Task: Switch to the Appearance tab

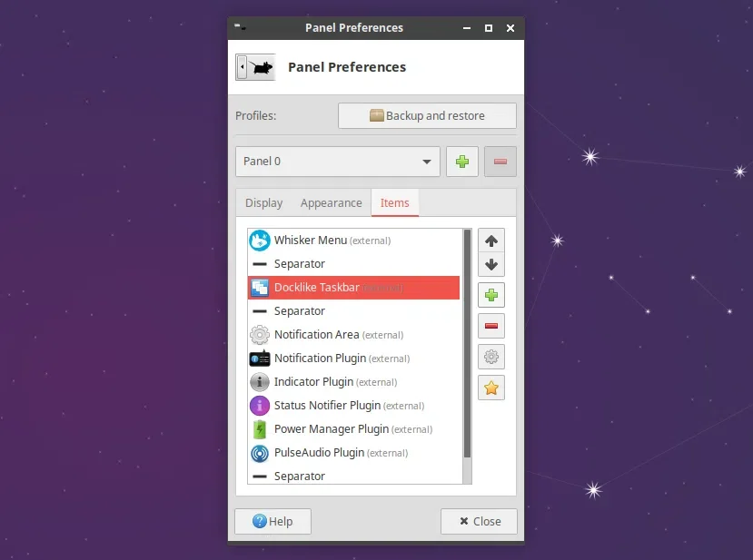Action: pos(331,202)
